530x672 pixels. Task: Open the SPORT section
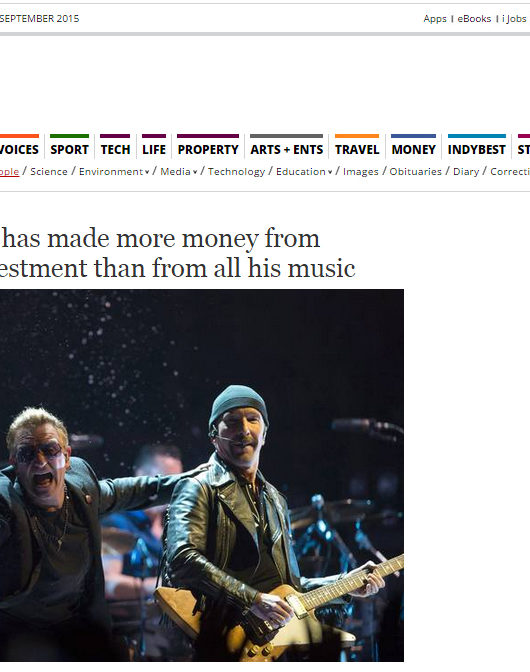coord(69,150)
